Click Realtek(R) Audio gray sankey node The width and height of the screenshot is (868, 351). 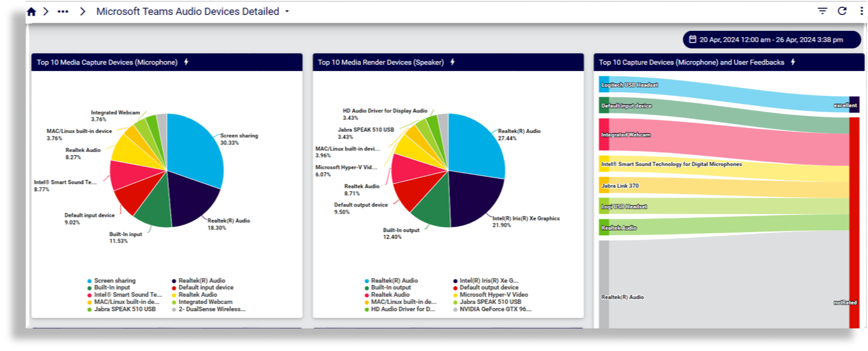point(604,285)
